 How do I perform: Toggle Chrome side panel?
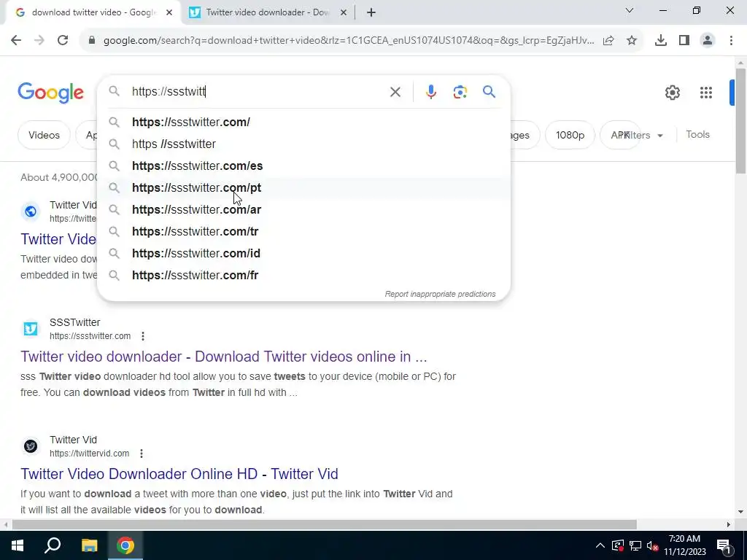point(684,41)
